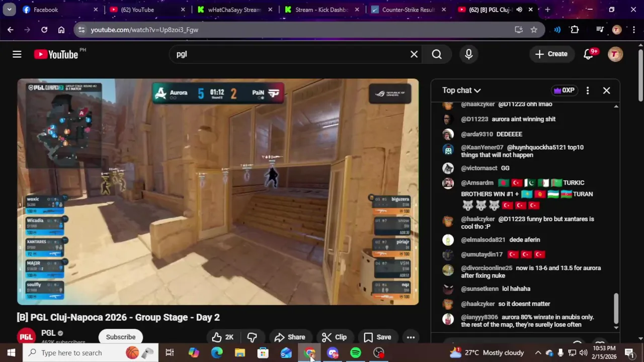The width and height of the screenshot is (644, 362).
Task: Click the video player to pause
Action: pos(218,192)
